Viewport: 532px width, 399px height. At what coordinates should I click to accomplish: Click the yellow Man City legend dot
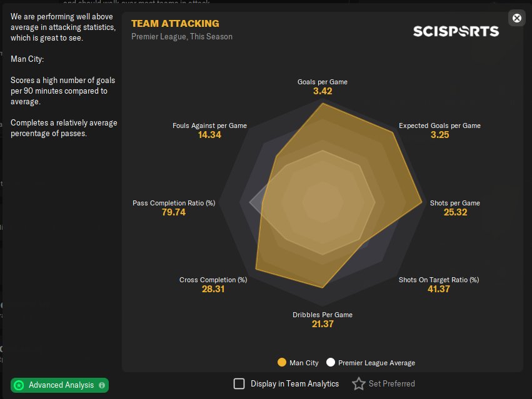pyautogui.click(x=281, y=363)
